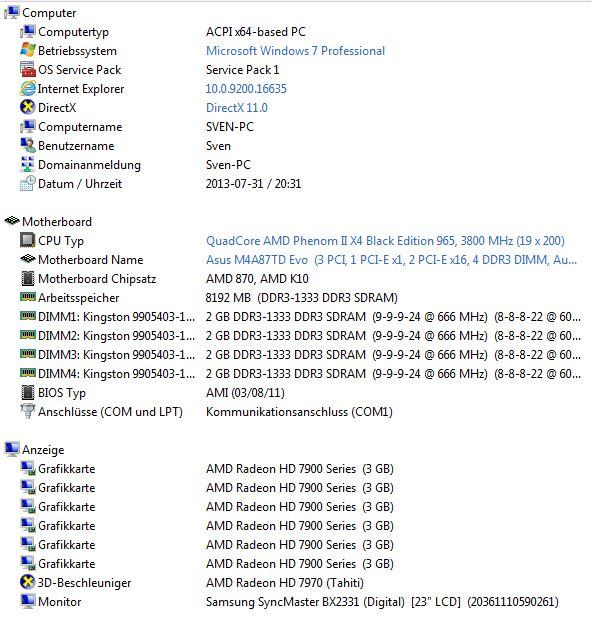Image resolution: width=592 pixels, height=624 pixels.
Task: Click the OS Service Pack icon
Action: point(27,69)
